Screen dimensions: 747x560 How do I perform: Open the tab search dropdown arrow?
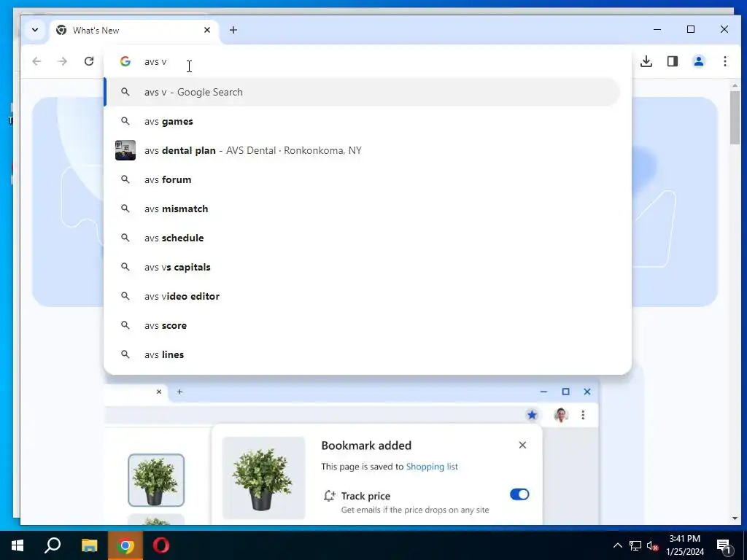35,30
